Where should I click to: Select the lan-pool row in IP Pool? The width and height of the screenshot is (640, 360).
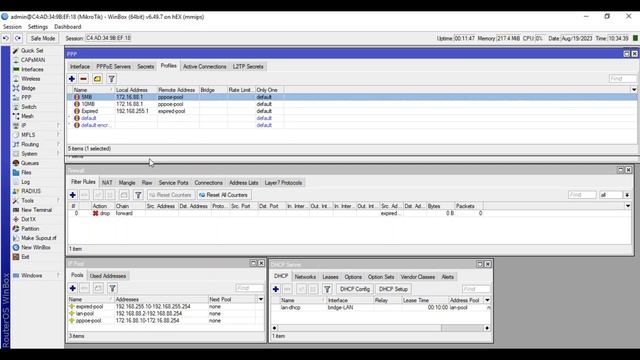pyautogui.click(x=166, y=313)
